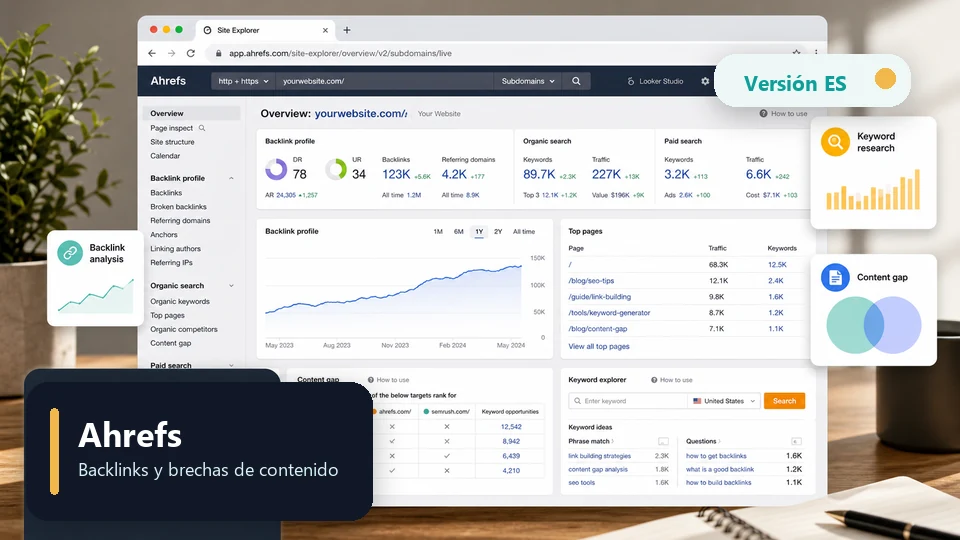Click the Backlink analysis link icon
The width and height of the screenshot is (960, 540).
point(70,252)
